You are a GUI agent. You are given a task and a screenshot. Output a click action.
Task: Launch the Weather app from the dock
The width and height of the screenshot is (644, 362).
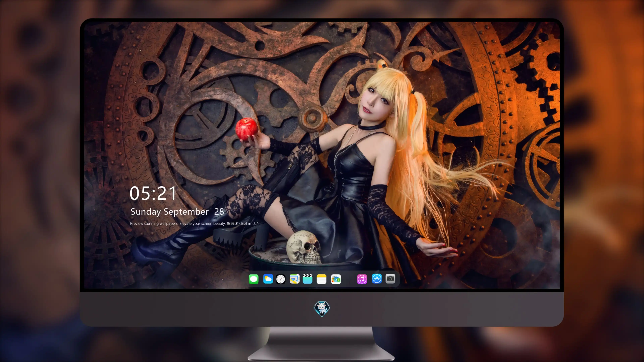[x=268, y=279]
